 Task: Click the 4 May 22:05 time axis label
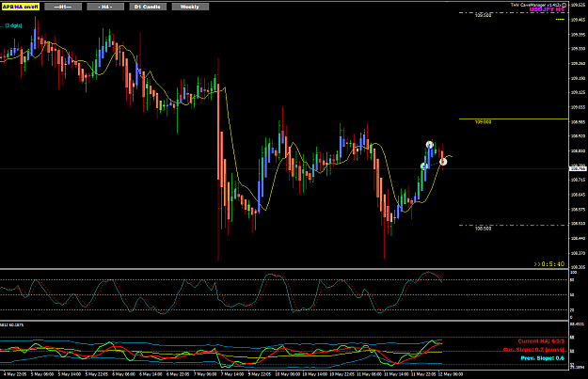[14, 374]
